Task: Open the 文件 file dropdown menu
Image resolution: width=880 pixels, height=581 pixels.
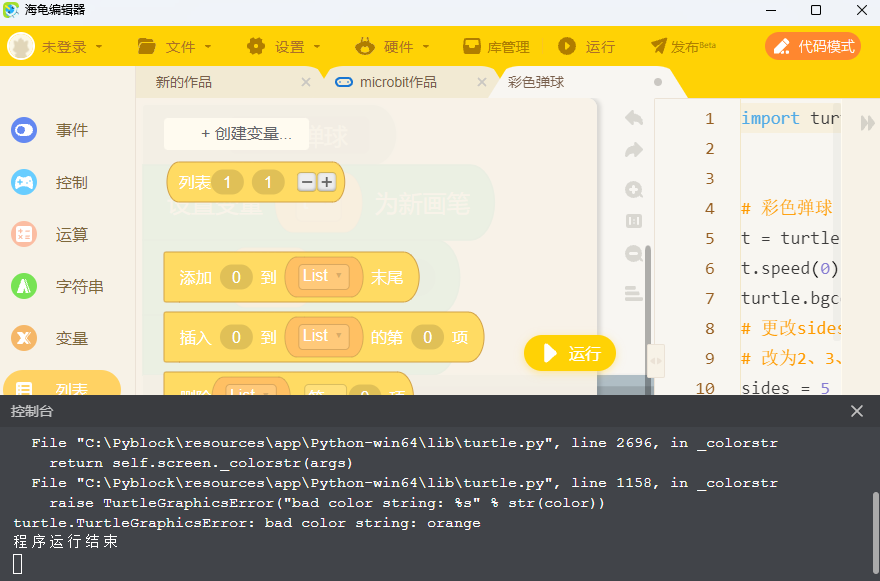Action: (x=175, y=47)
